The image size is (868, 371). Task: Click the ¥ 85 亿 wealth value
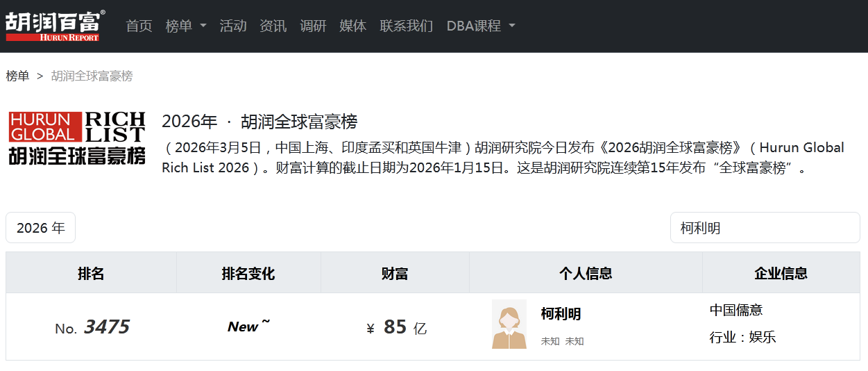point(396,327)
